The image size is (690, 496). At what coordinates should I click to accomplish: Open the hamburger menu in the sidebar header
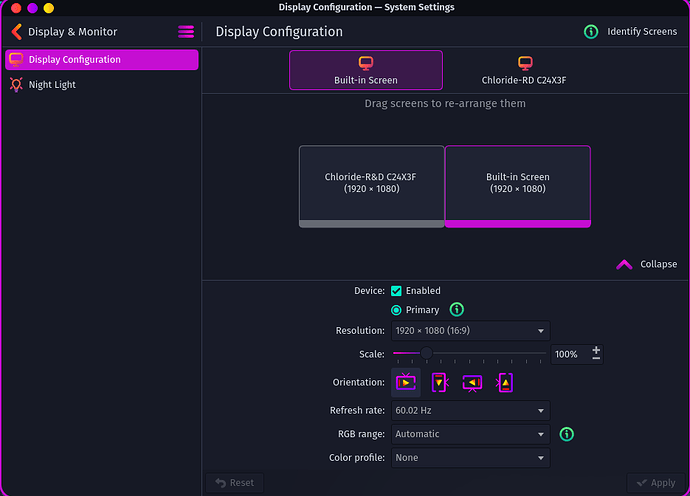186,32
